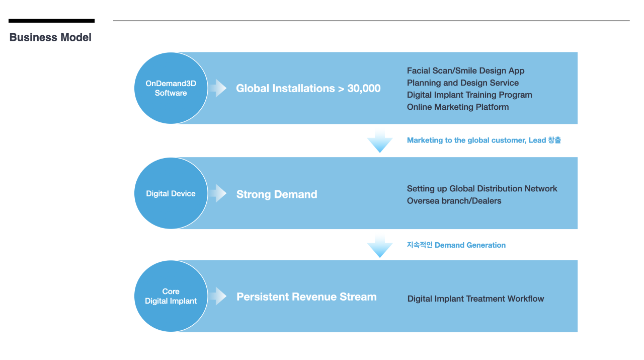Select the OnDemand3D Software circle
The image size is (644, 360).
click(171, 88)
